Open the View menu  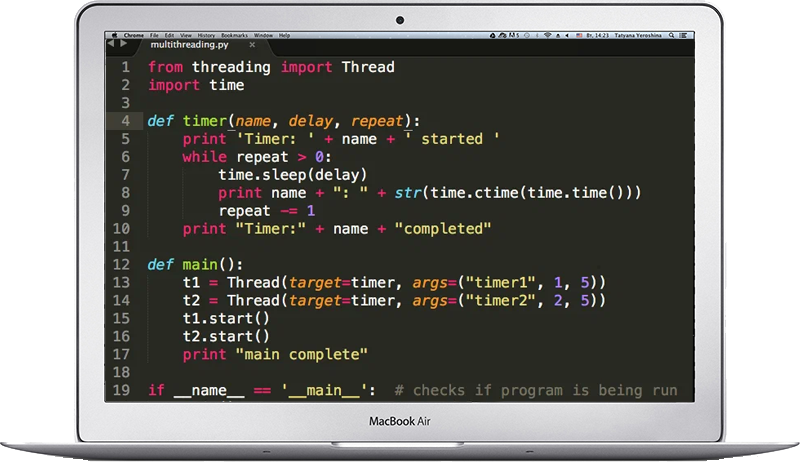pos(186,35)
